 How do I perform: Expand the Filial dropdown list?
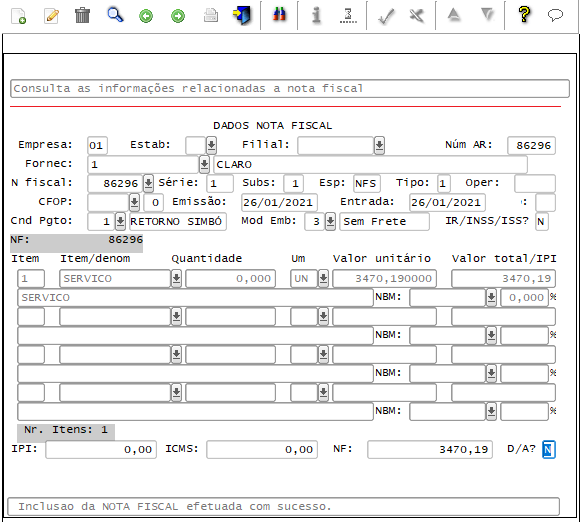379,145
